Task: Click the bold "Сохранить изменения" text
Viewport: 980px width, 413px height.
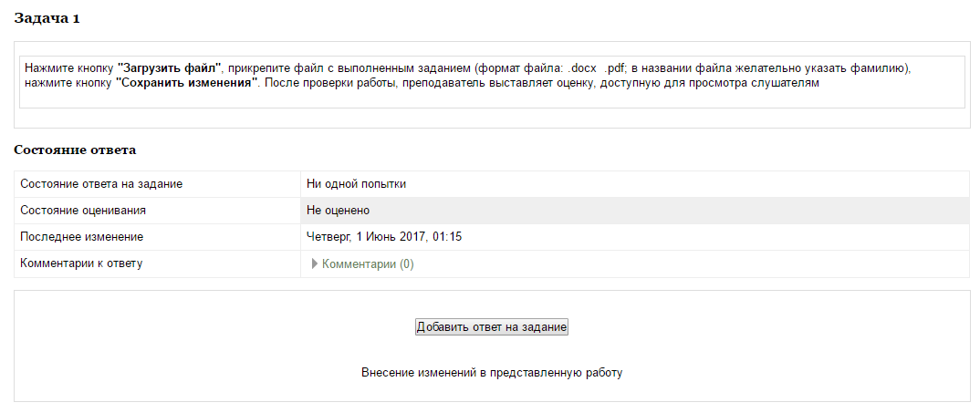Action: click(x=187, y=83)
